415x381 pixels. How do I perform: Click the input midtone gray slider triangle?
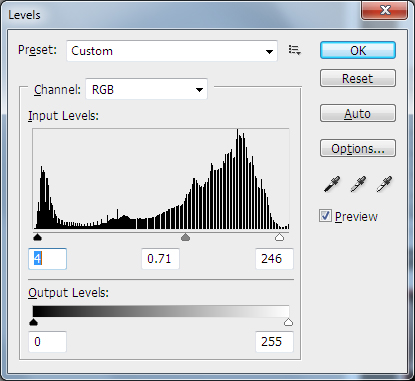[185, 237]
